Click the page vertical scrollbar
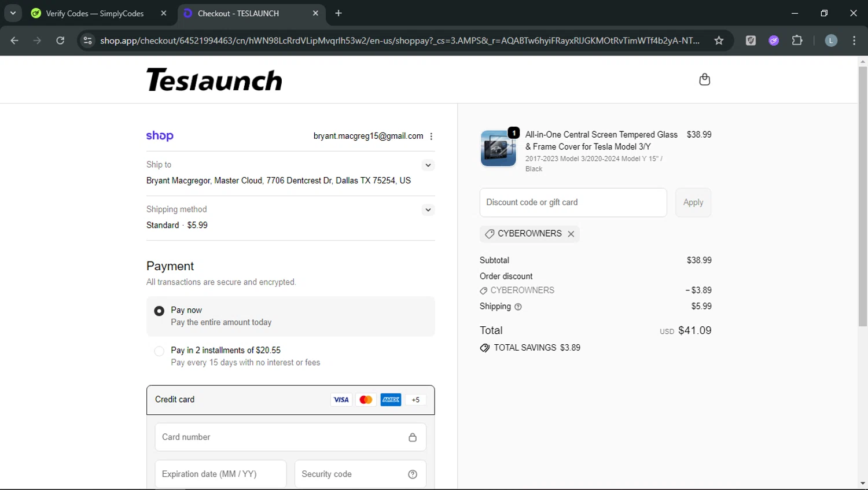868x490 pixels. 863,197
